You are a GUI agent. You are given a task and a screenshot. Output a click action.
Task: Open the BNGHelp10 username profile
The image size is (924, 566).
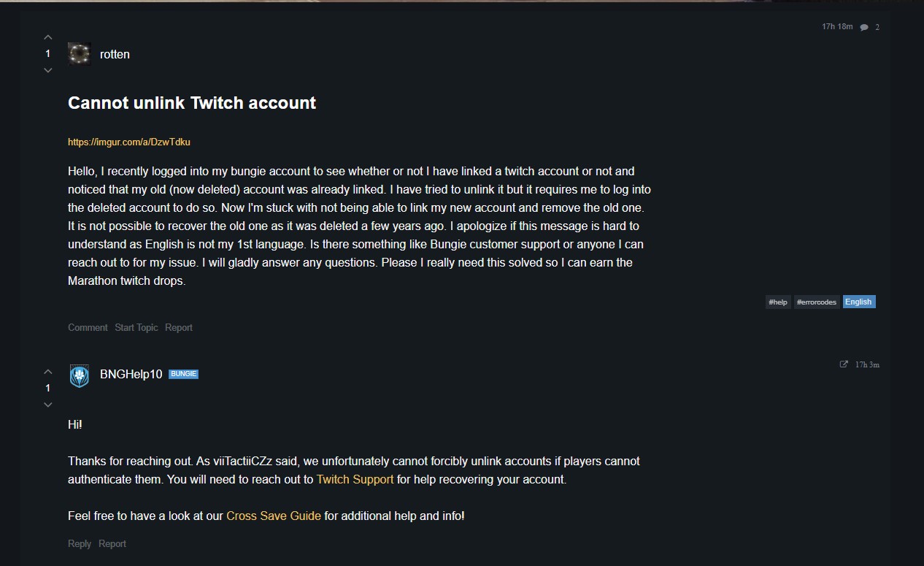coord(131,375)
